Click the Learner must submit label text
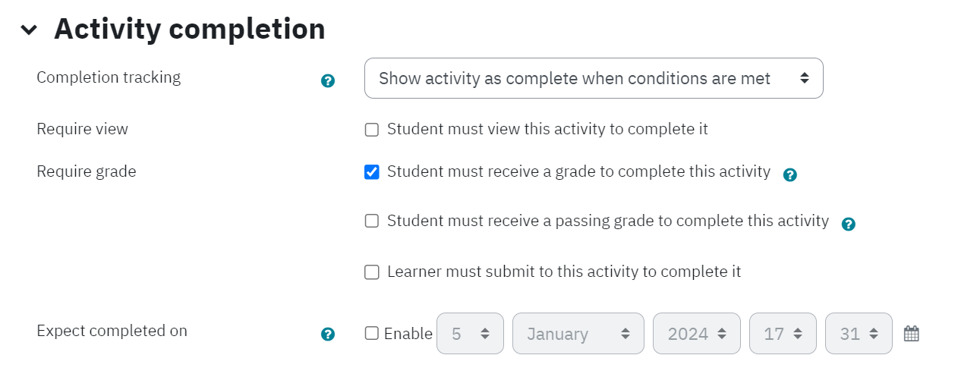This screenshot has height=374, width=980. tap(564, 272)
